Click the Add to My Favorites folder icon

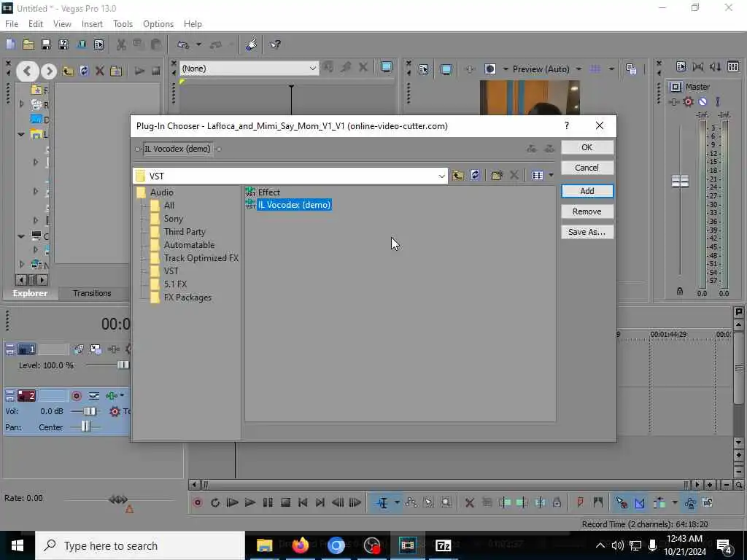[116, 71]
